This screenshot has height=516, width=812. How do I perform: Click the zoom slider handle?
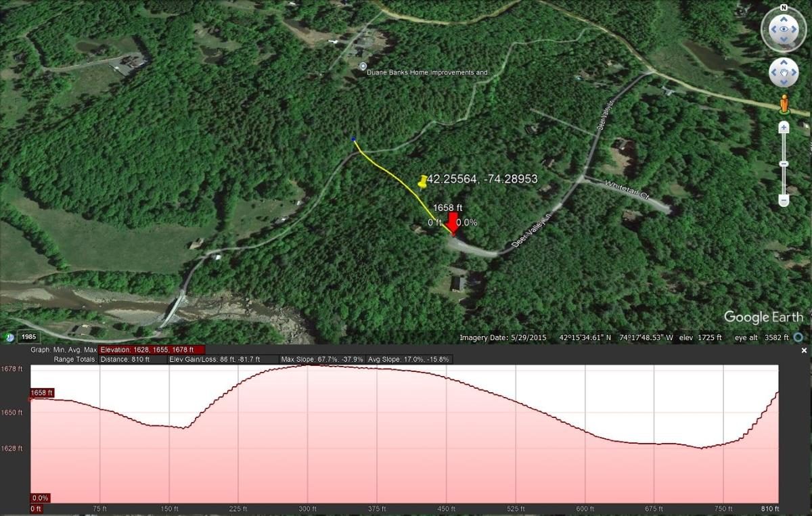pyautogui.click(x=783, y=162)
